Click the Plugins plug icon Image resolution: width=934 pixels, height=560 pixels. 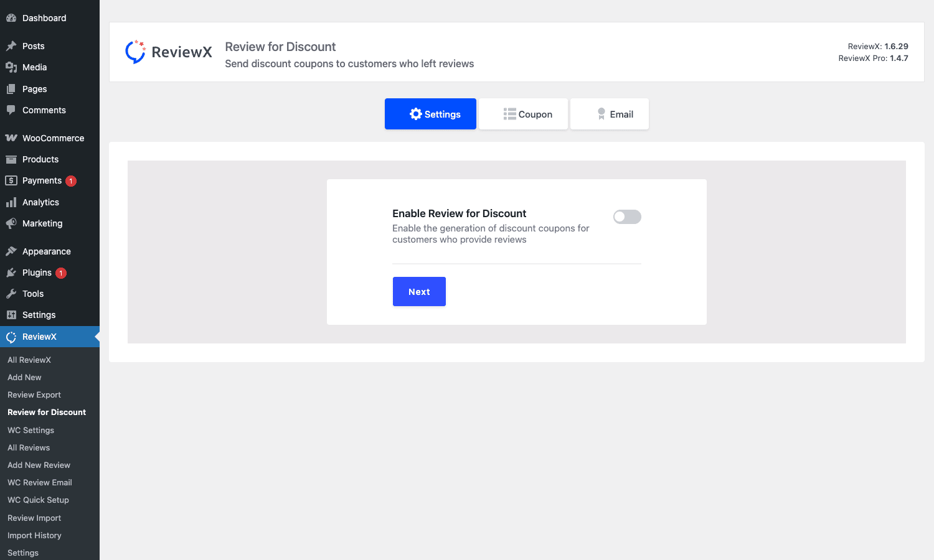(11, 273)
